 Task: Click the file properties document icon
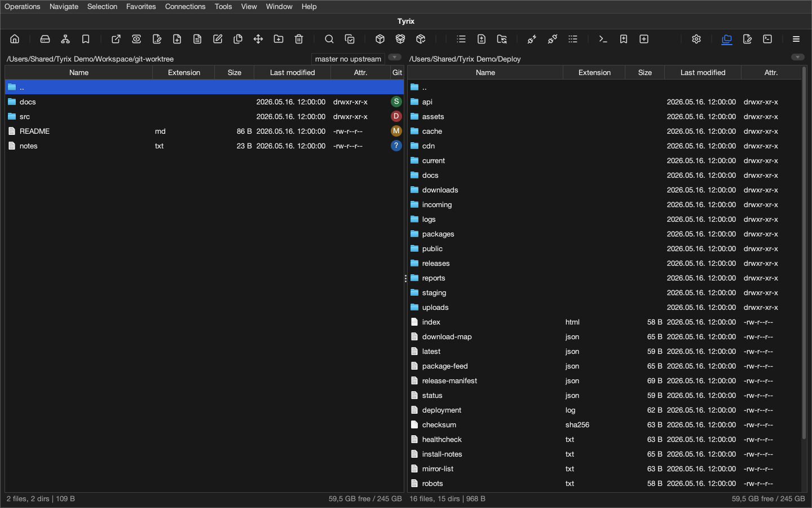click(x=197, y=39)
